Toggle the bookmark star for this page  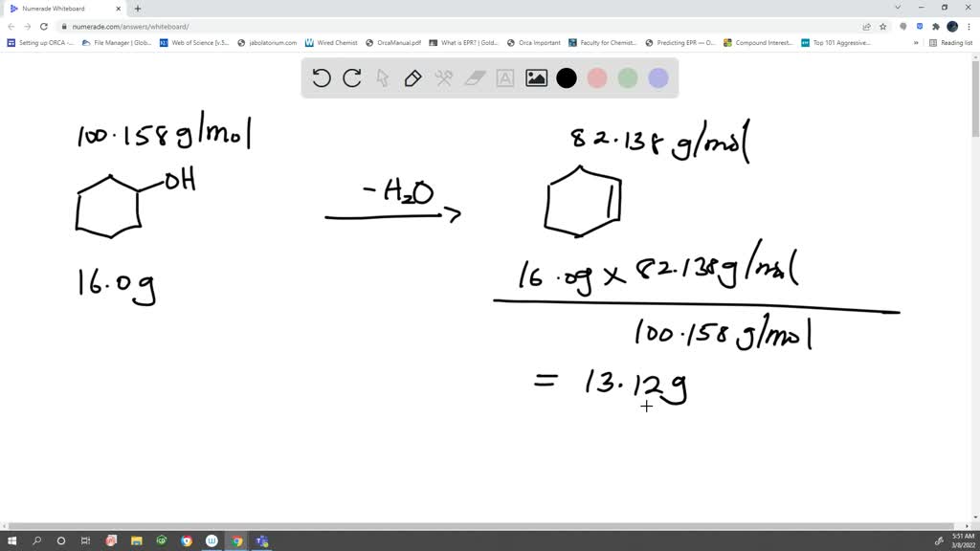point(881,26)
